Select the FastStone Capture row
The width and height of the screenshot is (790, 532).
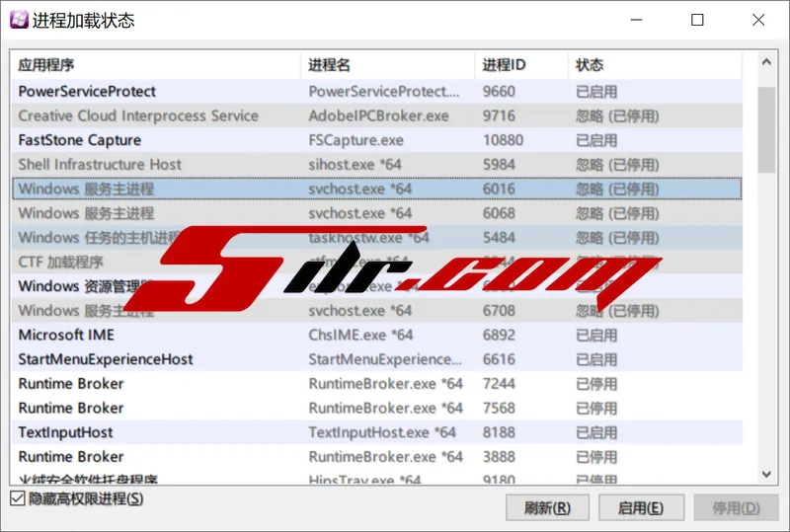tap(376, 140)
